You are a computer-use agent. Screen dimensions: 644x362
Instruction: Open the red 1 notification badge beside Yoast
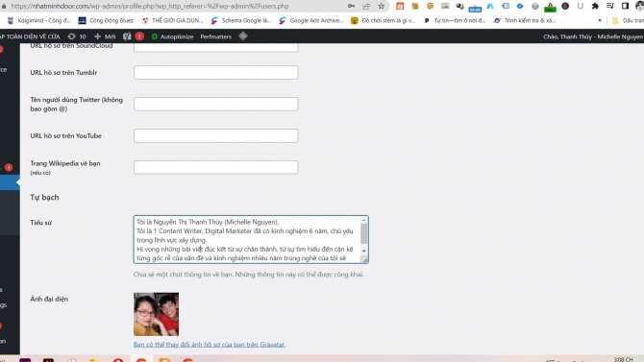[139, 36]
